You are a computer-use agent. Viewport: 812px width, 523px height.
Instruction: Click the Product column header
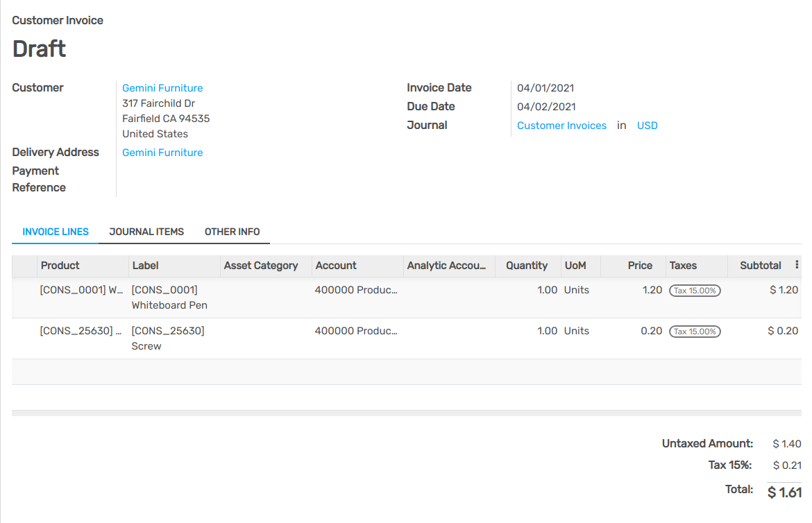[x=60, y=266]
